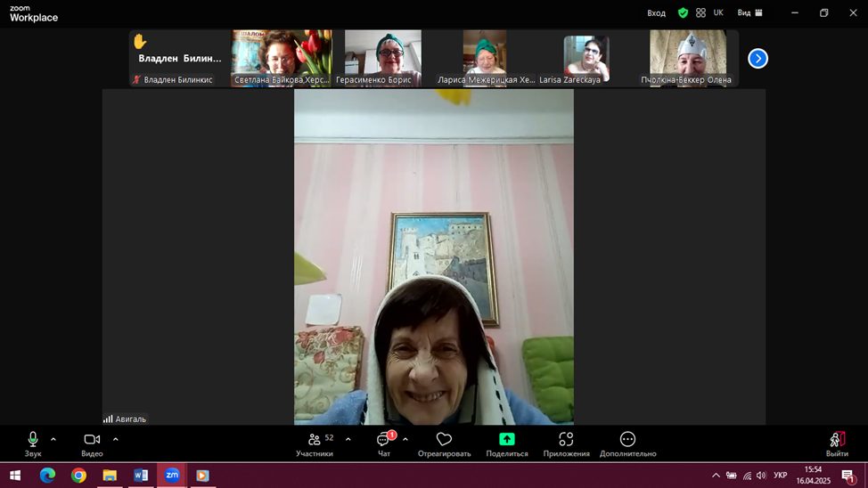Open the Участники participants panel
868x488 pixels.
315,440
